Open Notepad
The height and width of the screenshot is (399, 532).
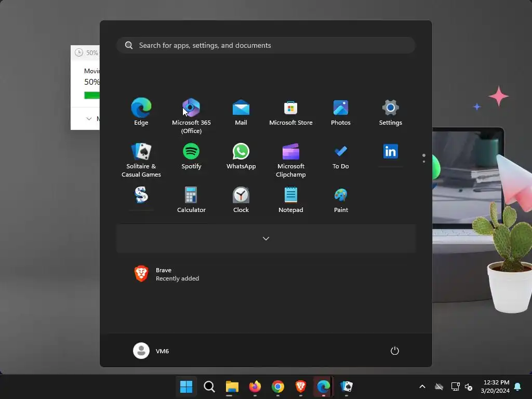[291, 199]
